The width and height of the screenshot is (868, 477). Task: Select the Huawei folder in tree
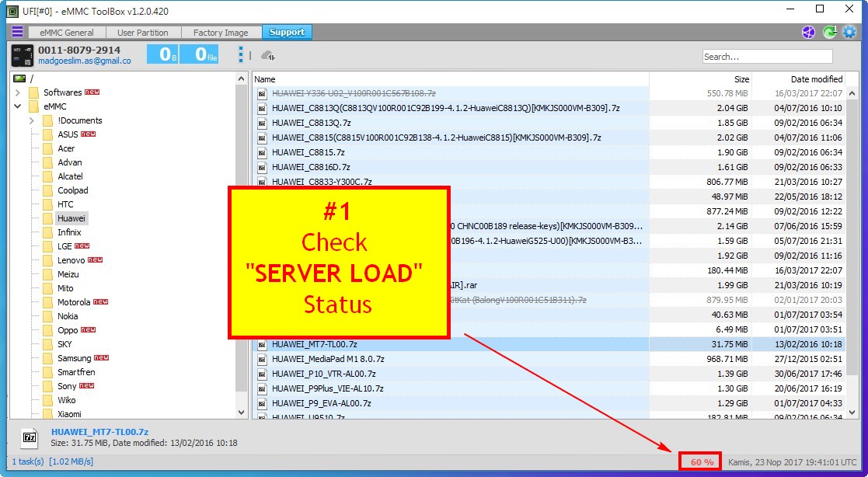[71, 218]
